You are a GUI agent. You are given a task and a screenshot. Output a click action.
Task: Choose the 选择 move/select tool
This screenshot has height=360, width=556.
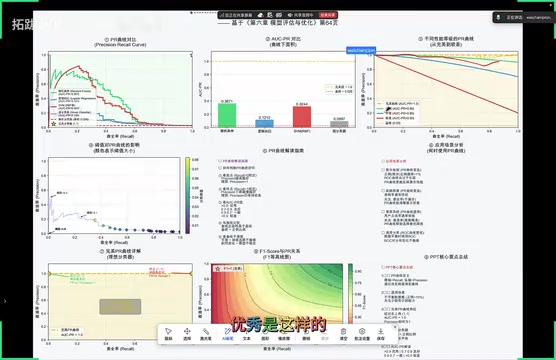click(187, 334)
